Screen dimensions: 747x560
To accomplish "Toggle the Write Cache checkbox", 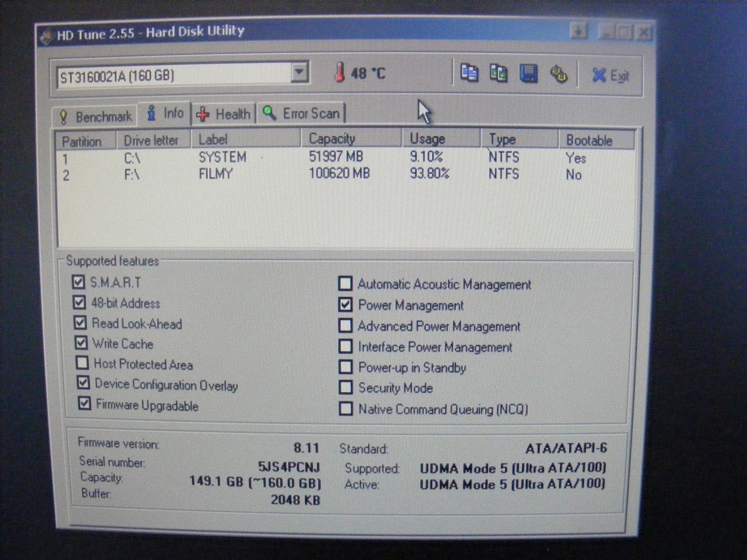I will pos(81,343).
